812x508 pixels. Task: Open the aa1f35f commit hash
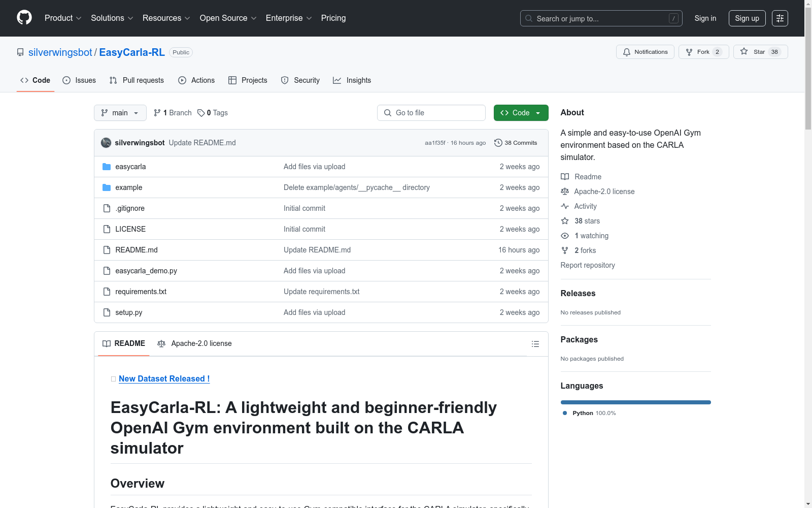tap(435, 143)
